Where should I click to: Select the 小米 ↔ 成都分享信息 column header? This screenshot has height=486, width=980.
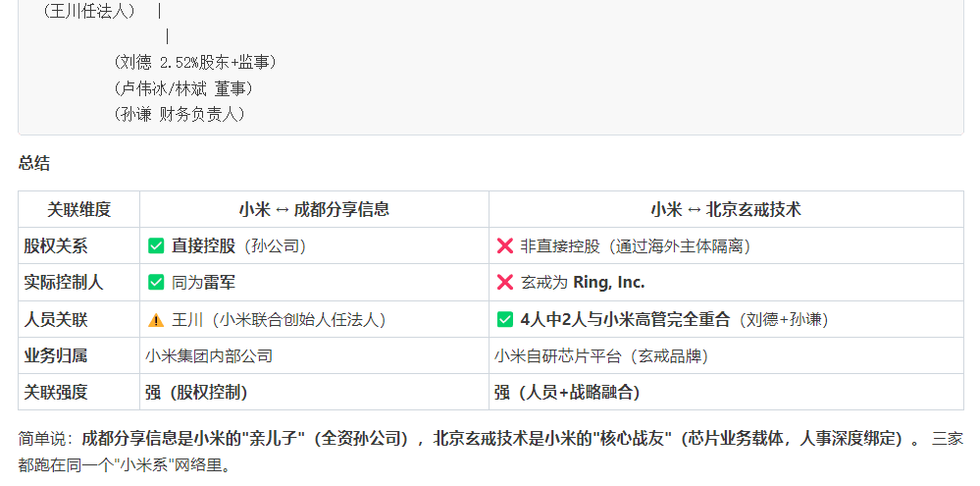[314, 209]
